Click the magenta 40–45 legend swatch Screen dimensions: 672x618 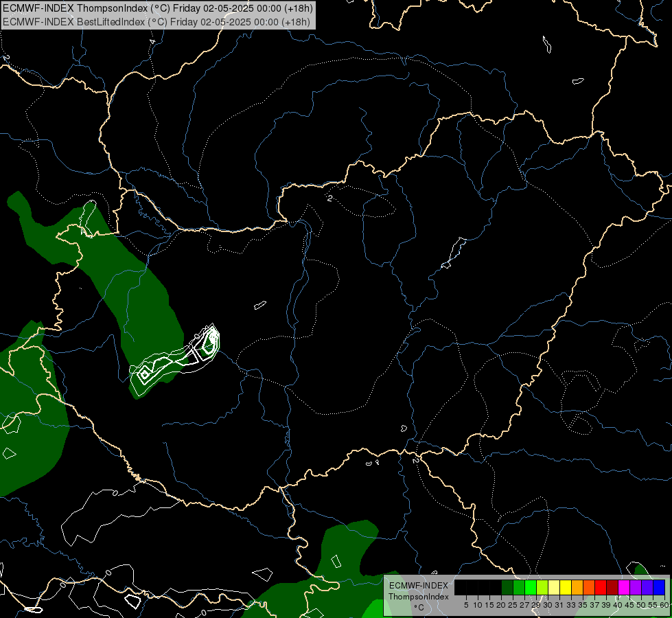[624, 587]
